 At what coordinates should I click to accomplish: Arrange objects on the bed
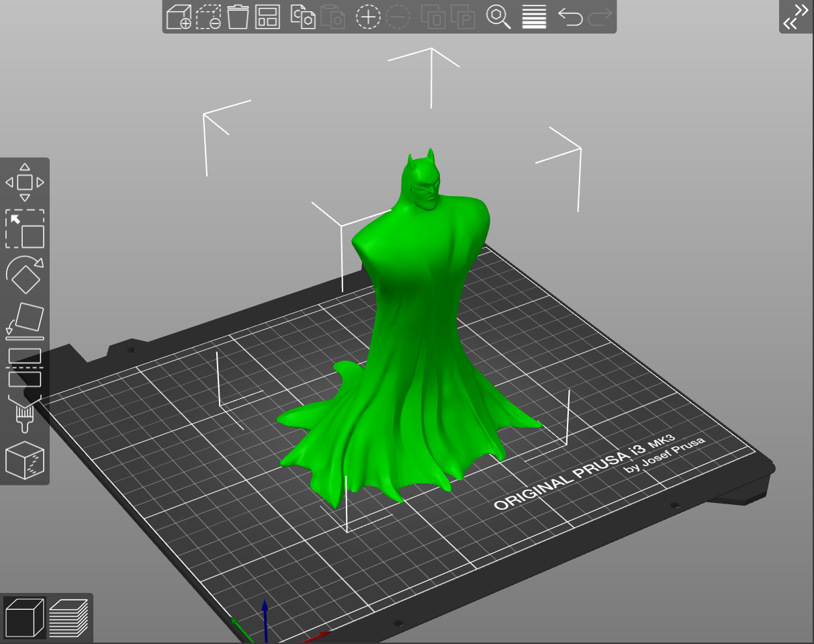[x=268, y=17]
